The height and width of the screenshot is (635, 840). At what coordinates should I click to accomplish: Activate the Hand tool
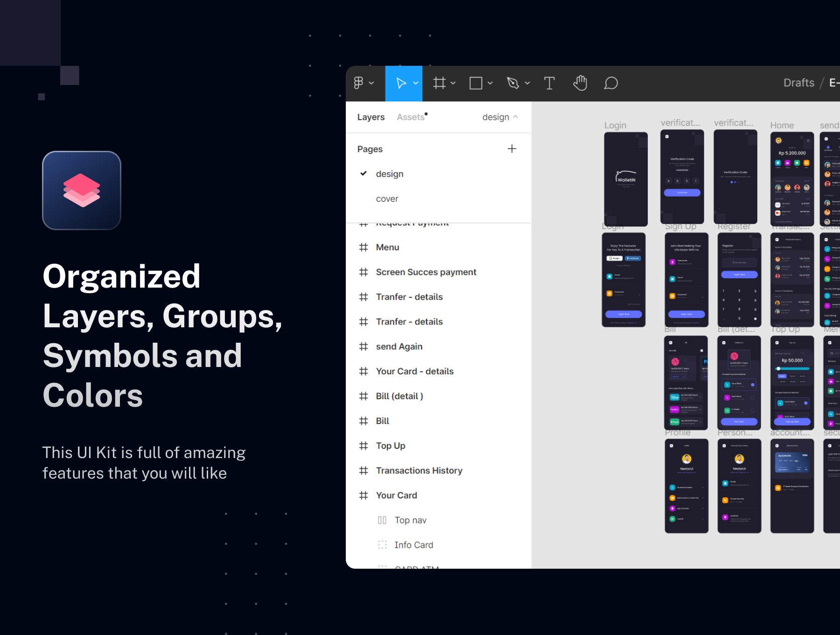coord(580,83)
